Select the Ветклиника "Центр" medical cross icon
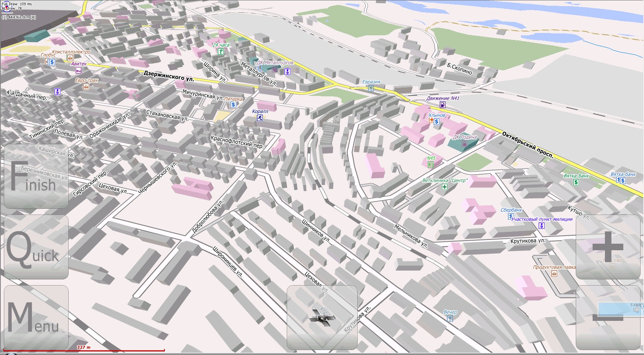 [x=444, y=187]
